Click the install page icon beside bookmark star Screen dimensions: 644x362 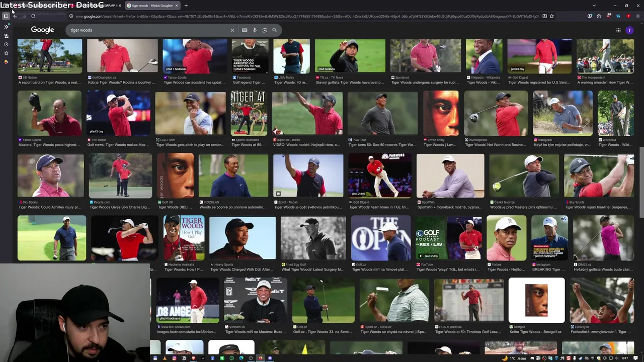tap(544, 16)
